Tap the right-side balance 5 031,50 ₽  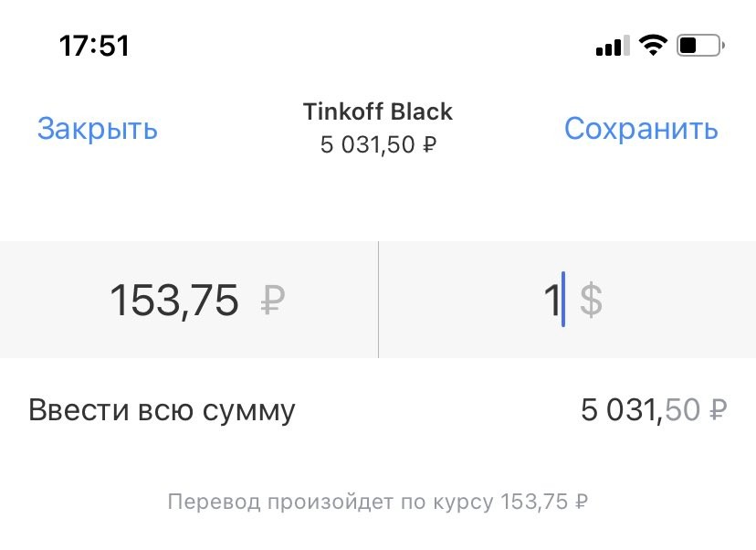(655, 410)
